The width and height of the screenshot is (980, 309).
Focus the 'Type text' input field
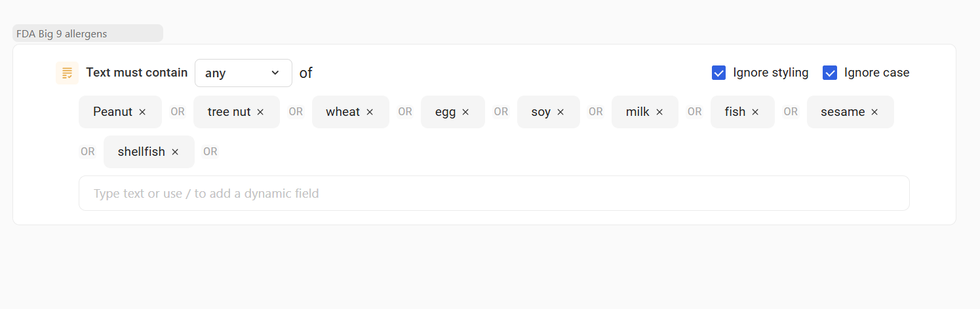coord(494,193)
